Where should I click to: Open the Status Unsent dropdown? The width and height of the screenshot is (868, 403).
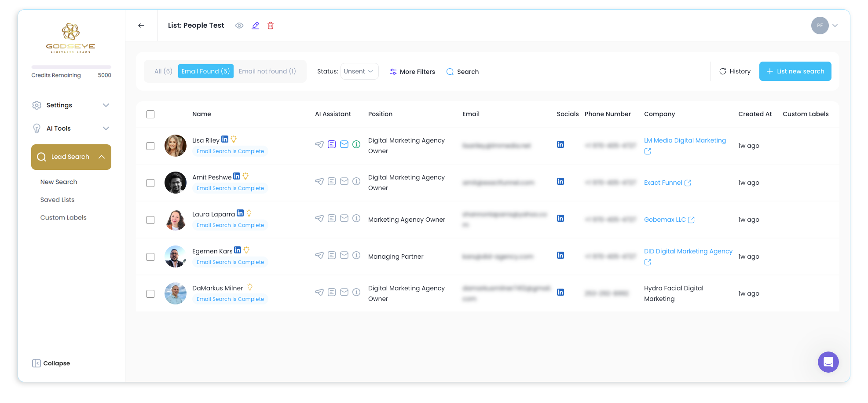point(359,71)
